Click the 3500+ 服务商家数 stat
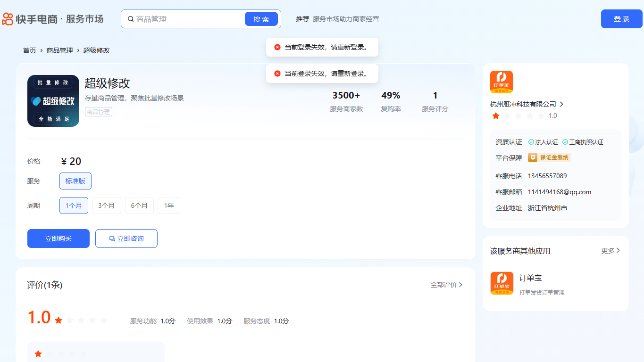The width and height of the screenshot is (644, 362). pyautogui.click(x=346, y=101)
